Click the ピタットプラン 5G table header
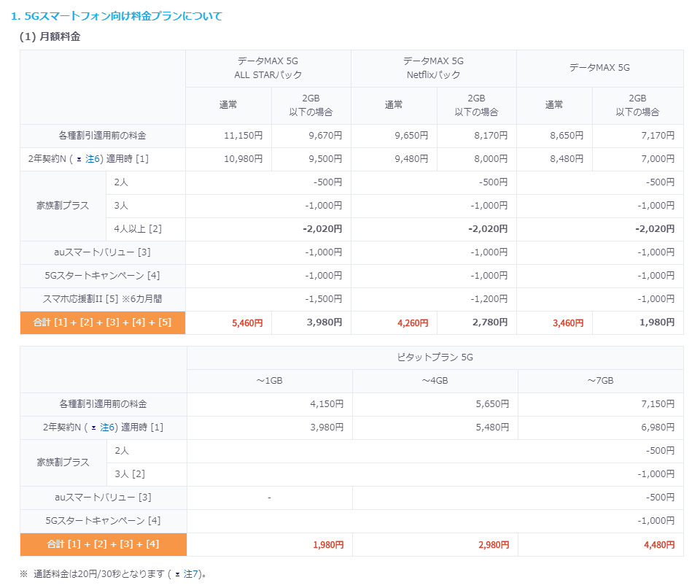The height and width of the screenshot is (588, 700). click(x=435, y=357)
